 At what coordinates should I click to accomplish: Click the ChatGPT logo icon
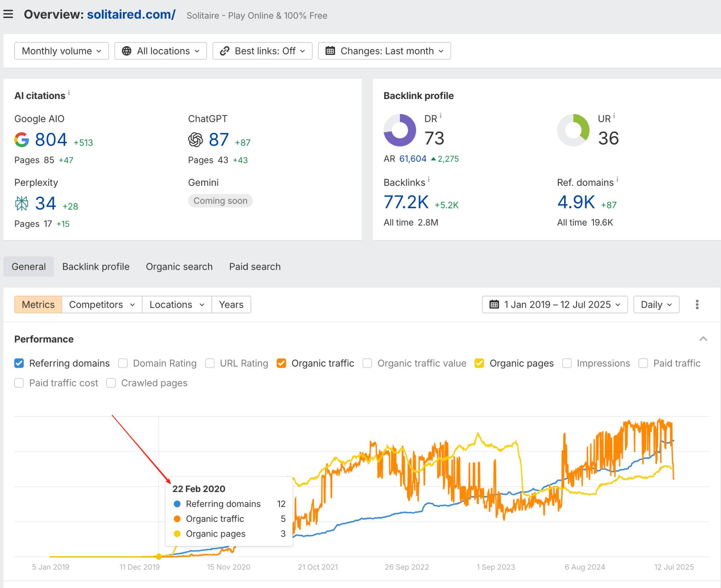(x=195, y=140)
